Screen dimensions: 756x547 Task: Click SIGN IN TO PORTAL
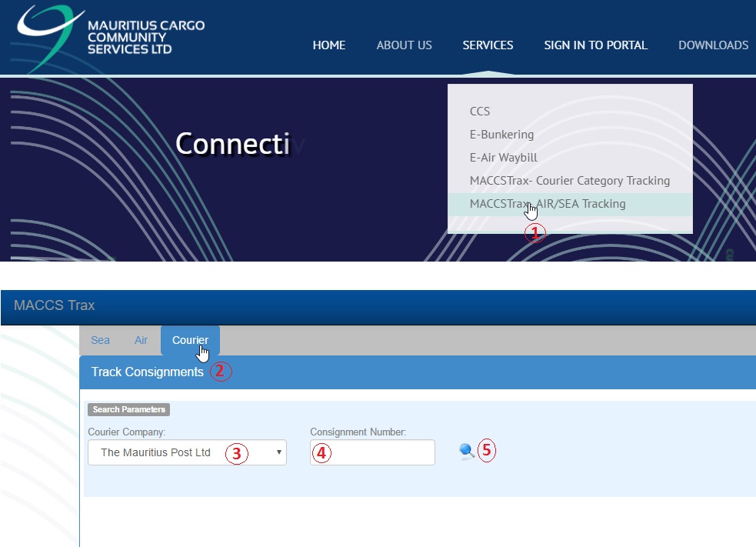[595, 45]
